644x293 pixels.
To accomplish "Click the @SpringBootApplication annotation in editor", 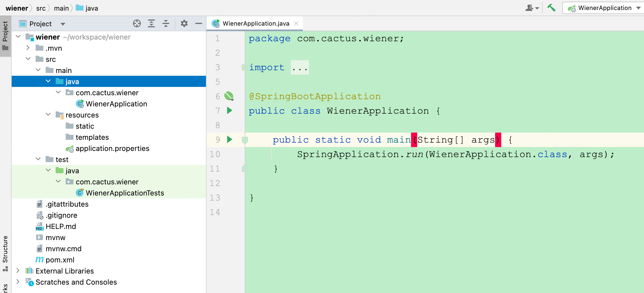I will tap(315, 96).
